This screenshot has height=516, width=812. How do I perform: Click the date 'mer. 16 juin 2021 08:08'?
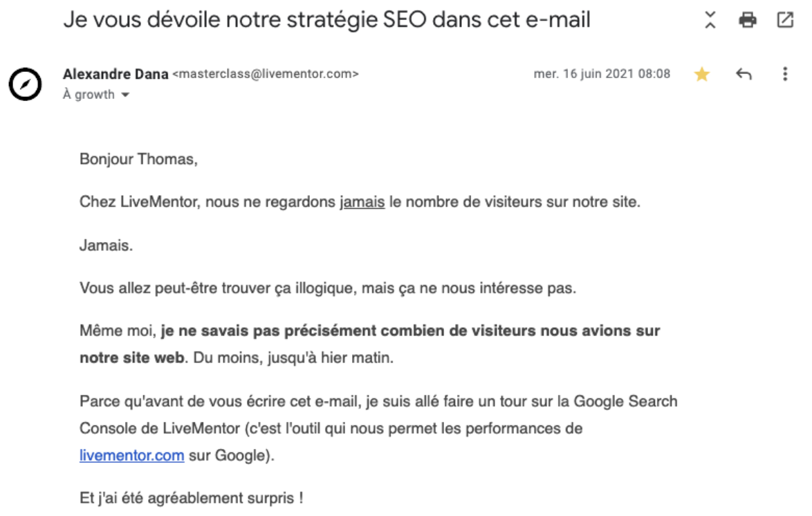click(x=602, y=74)
